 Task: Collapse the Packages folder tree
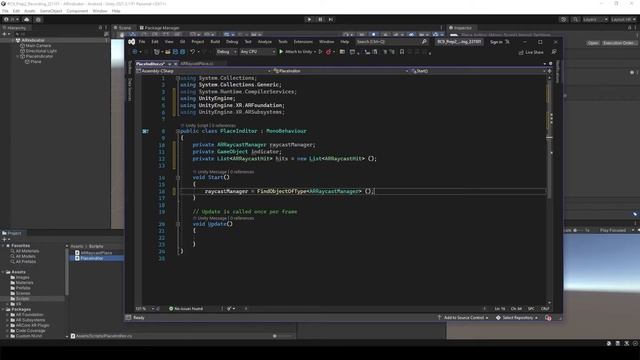3,309
